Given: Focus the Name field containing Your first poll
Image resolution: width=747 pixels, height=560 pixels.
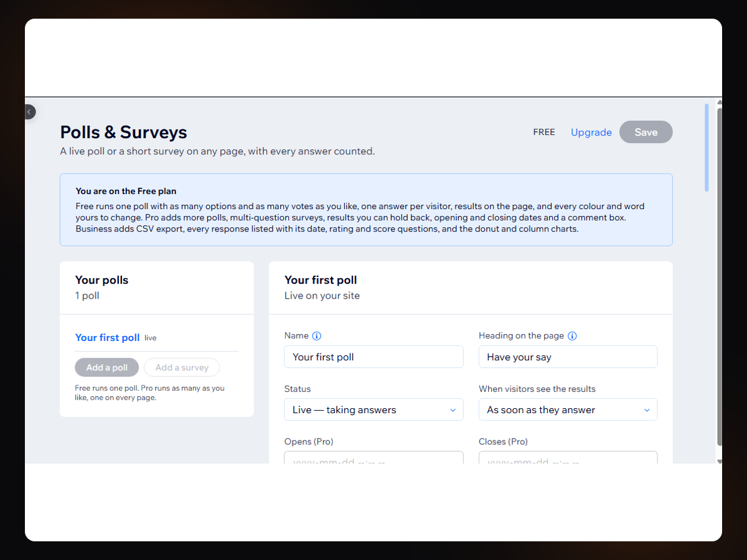Looking at the screenshot, I should (x=374, y=357).
